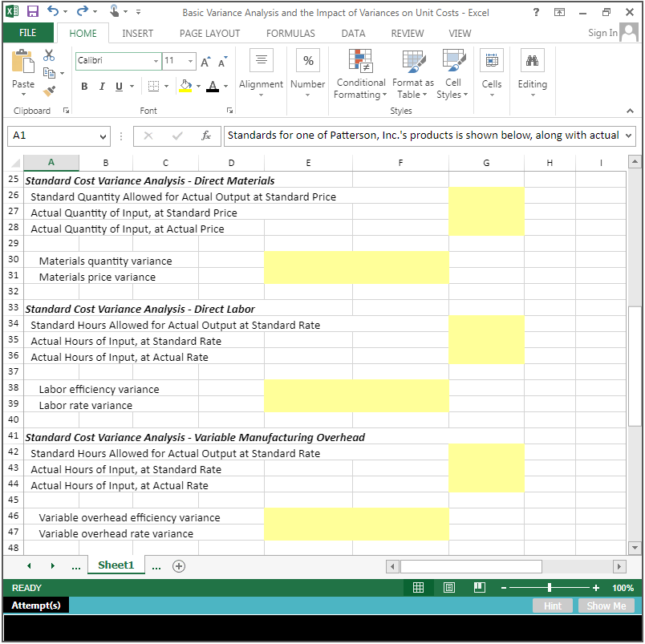
Task: Open Excel Help question mark
Action: 536,12
